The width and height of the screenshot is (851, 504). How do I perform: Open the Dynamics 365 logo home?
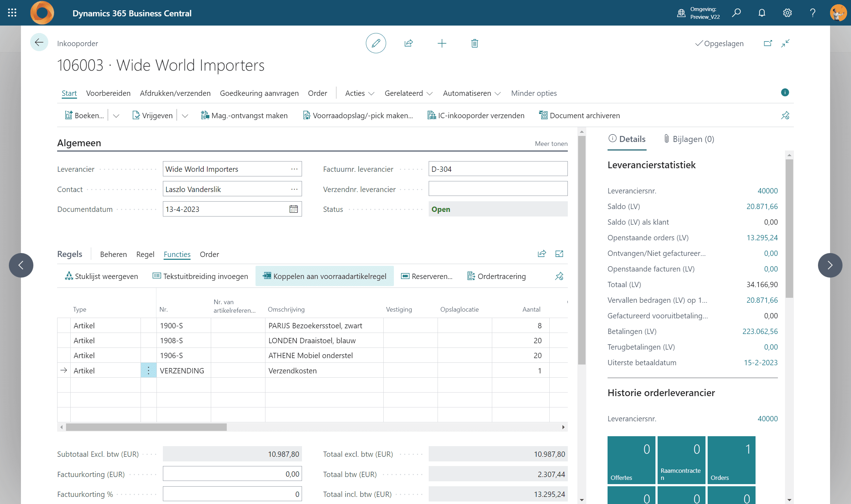42,13
